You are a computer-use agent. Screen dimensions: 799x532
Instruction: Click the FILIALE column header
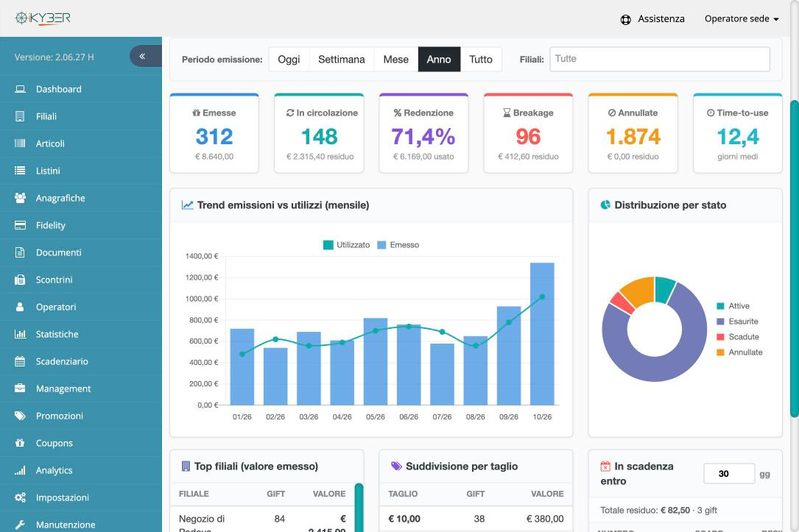194,494
